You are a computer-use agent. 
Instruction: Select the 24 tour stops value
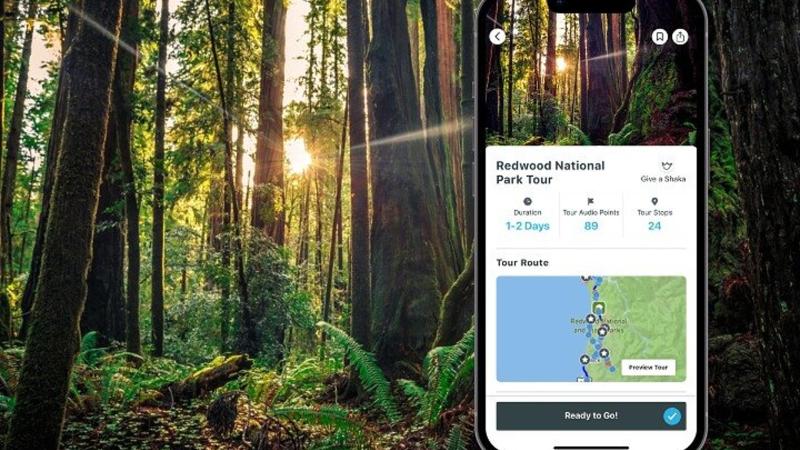point(655,226)
